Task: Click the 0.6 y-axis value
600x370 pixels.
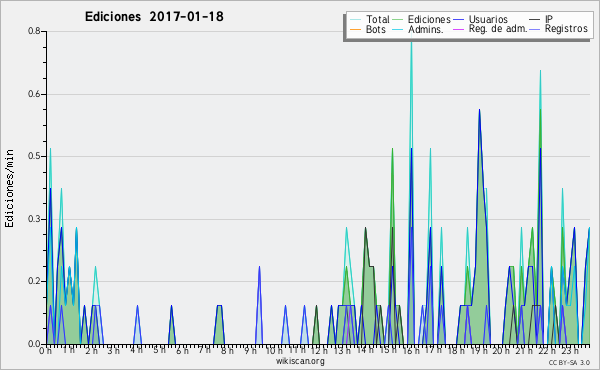Action: click(34, 94)
